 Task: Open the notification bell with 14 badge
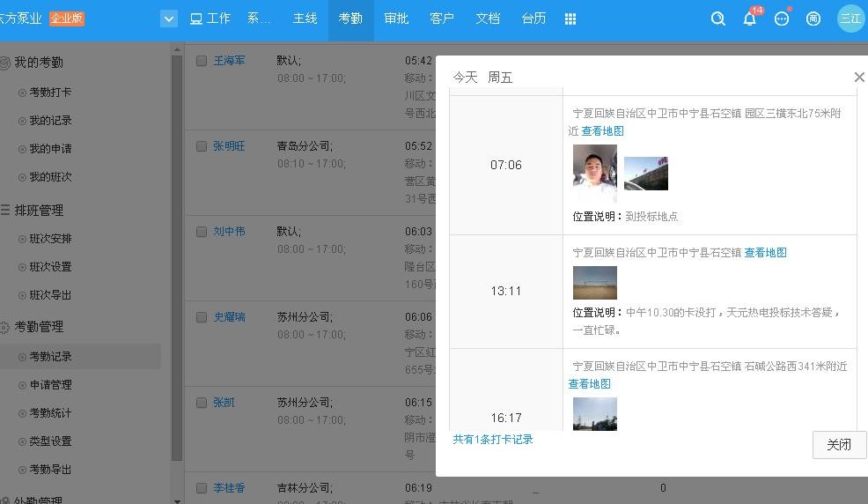(x=750, y=19)
